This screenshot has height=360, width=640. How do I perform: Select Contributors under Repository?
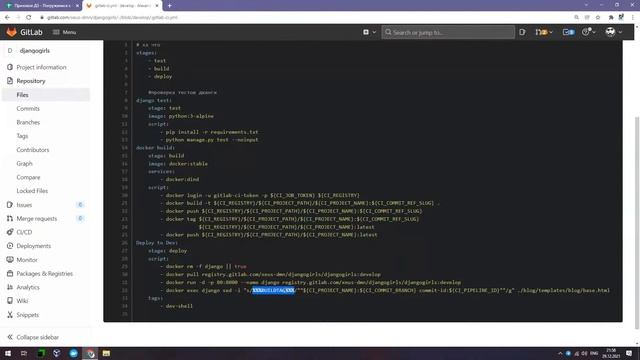pos(33,150)
